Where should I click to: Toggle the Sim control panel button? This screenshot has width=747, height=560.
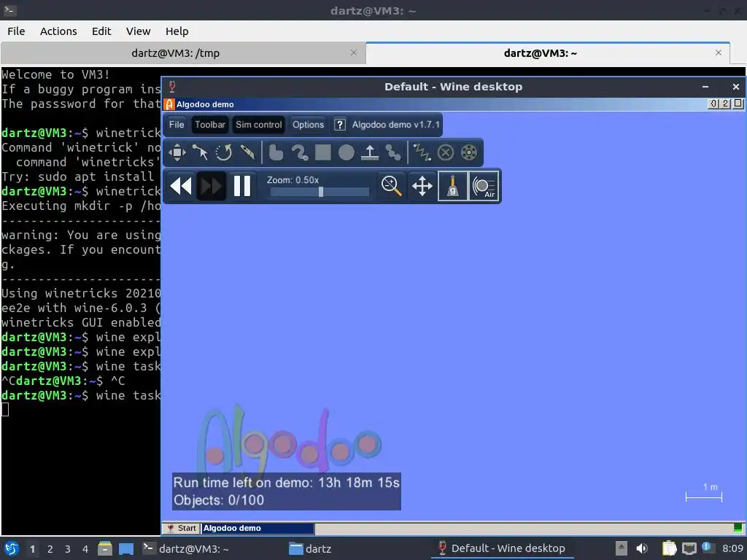point(259,125)
